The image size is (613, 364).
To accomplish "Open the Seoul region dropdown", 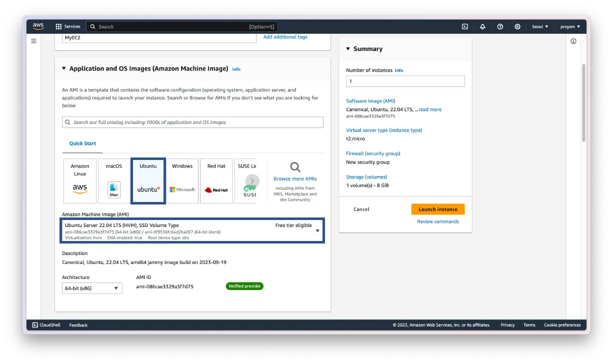I will (x=540, y=26).
